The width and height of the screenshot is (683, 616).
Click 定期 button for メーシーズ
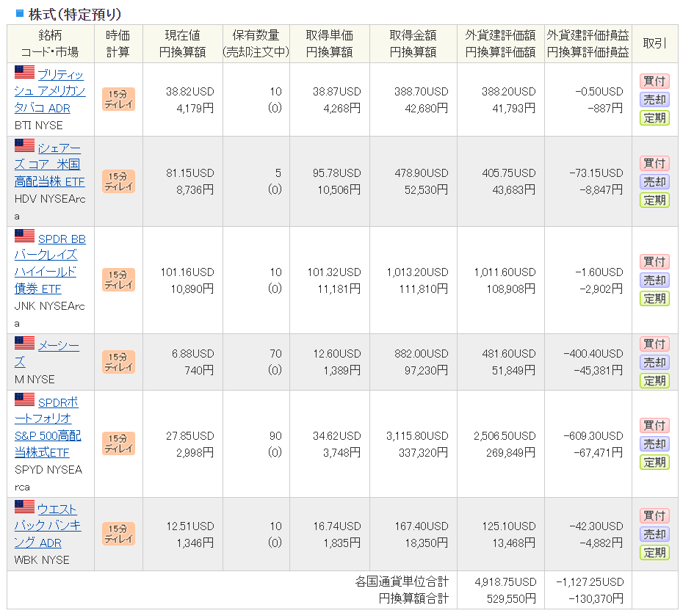tap(654, 381)
